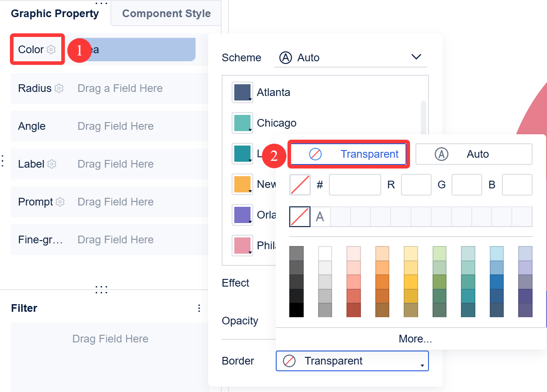547x392 pixels.
Task: Pick the auto 'A' swatch in recent colors
Action: tap(320, 217)
